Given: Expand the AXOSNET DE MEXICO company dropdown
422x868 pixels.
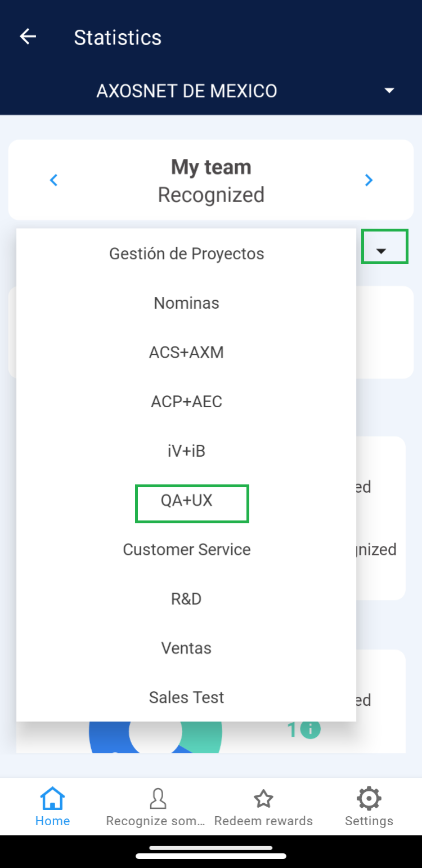Looking at the screenshot, I should pyautogui.click(x=389, y=91).
